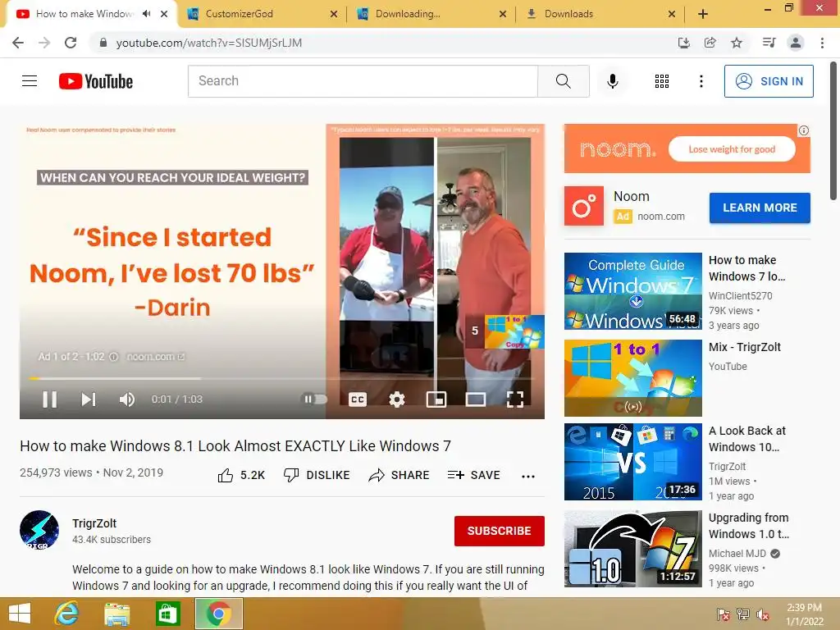Open the TrigrZolt channel avatar
This screenshot has height=630, width=840.
pos(39,531)
